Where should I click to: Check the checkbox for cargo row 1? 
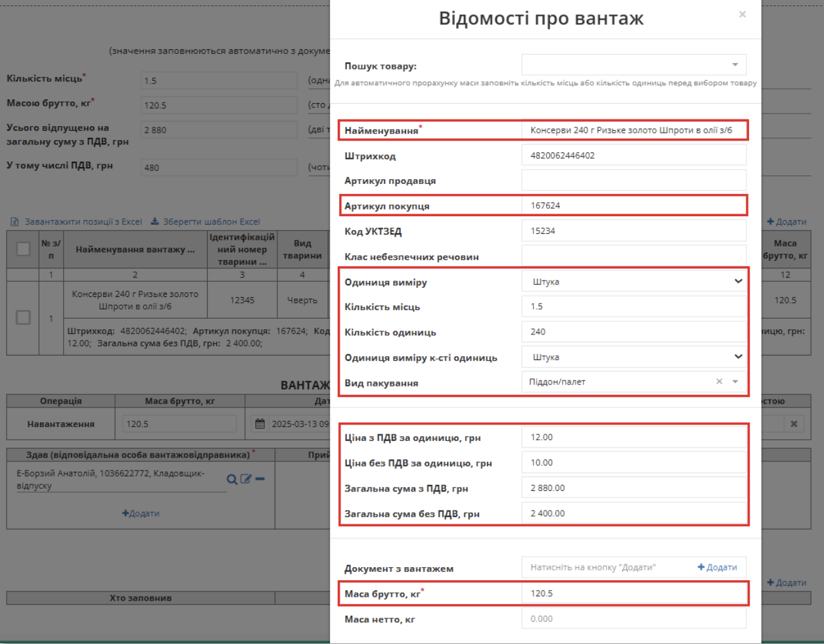(23, 317)
